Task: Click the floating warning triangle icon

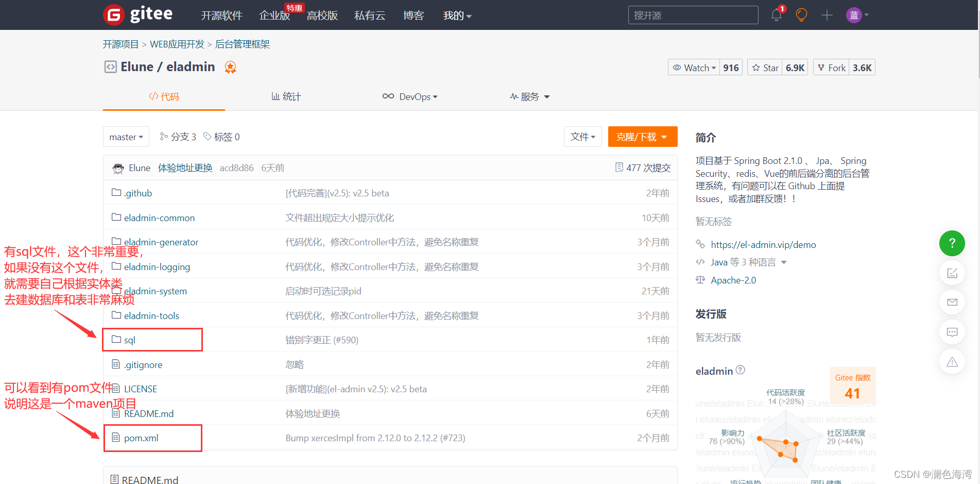Action: pyautogui.click(x=952, y=361)
